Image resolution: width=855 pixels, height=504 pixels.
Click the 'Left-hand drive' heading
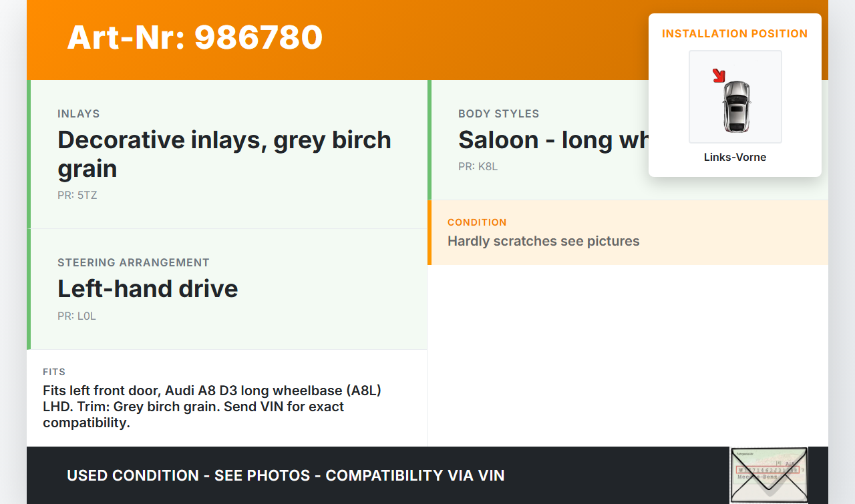pos(148,288)
